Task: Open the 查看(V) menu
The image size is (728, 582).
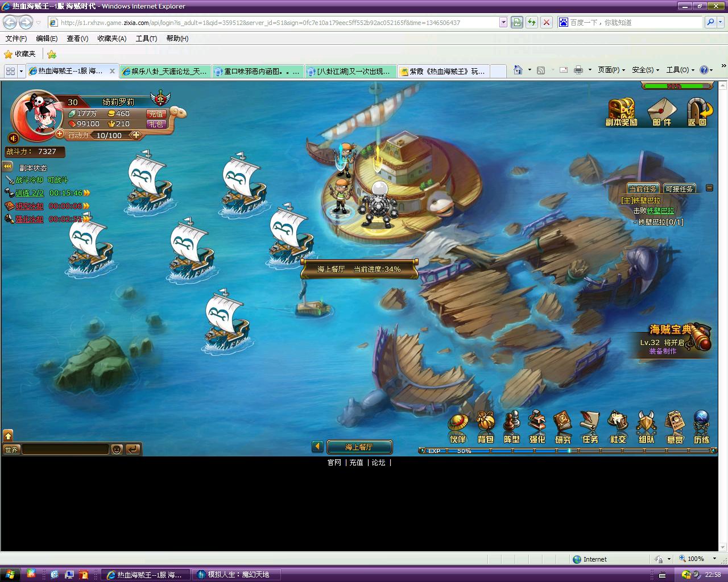Action: coord(77,39)
